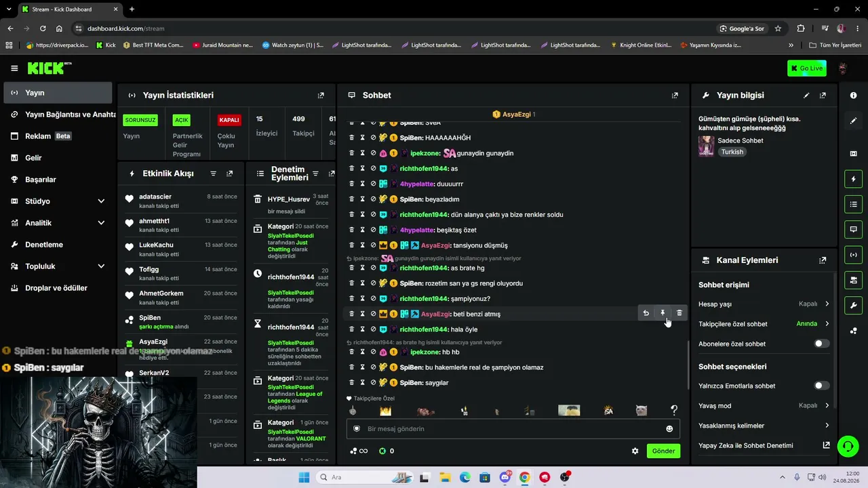868x488 pixels.
Task: Click inside the Bir mesaj gönderin field
Action: click(512, 429)
